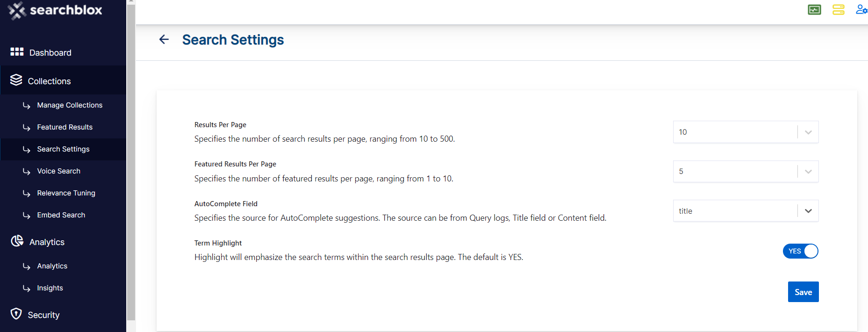Click the Analytics pie chart icon
The image size is (868, 332).
[x=17, y=241]
